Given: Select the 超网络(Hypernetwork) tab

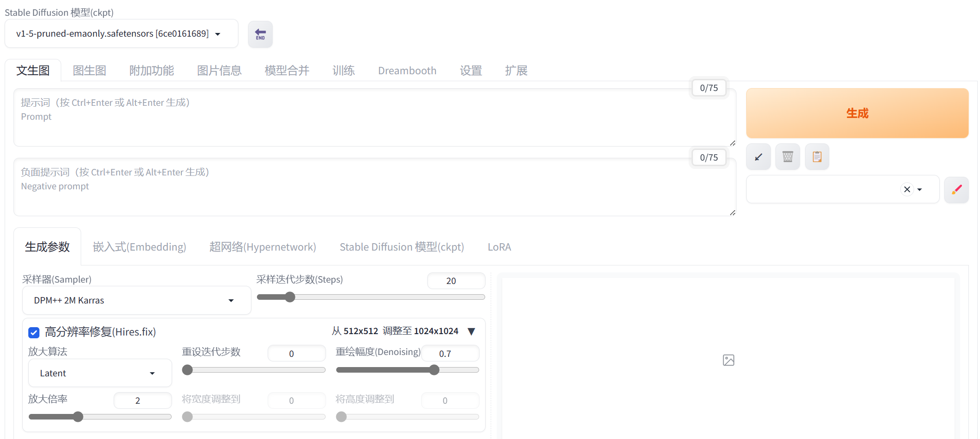Looking at the screenshot, I should point(263,247).
